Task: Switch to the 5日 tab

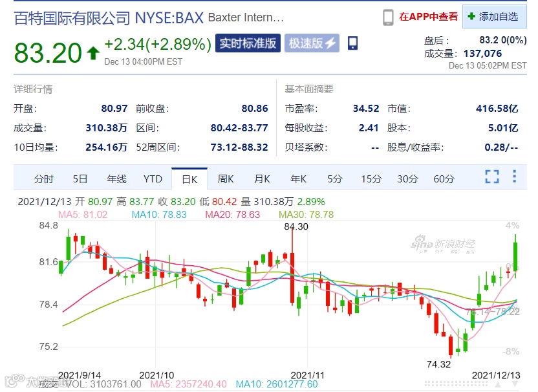Action: tap(80, 179)
